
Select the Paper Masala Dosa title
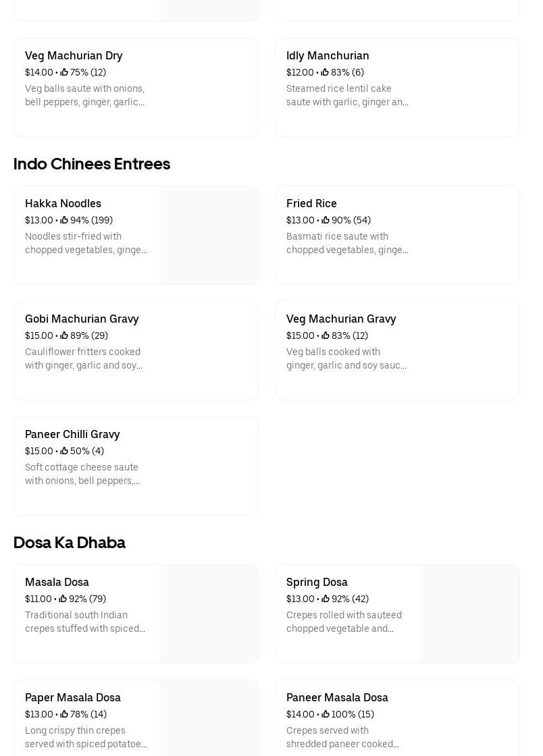click(73, 697)
